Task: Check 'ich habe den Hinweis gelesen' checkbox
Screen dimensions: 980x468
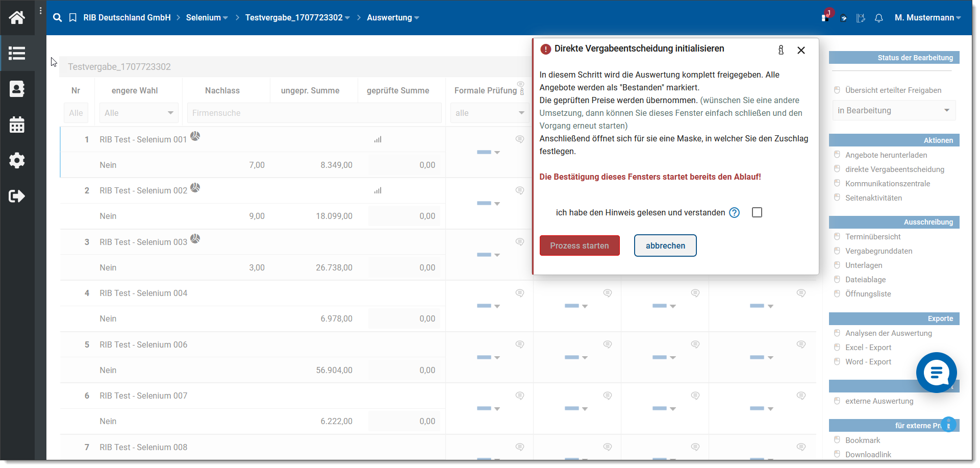Action: click(x=757, y=212)
